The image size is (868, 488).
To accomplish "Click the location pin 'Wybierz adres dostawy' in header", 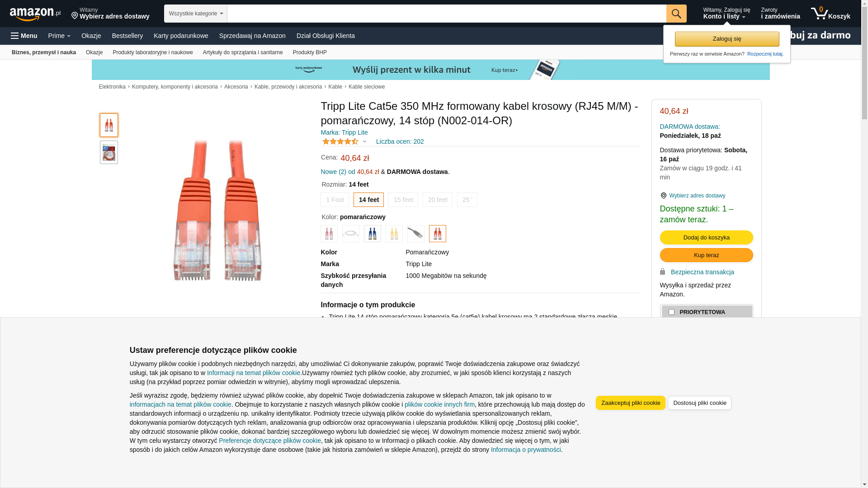I will (x=110, y=14).
